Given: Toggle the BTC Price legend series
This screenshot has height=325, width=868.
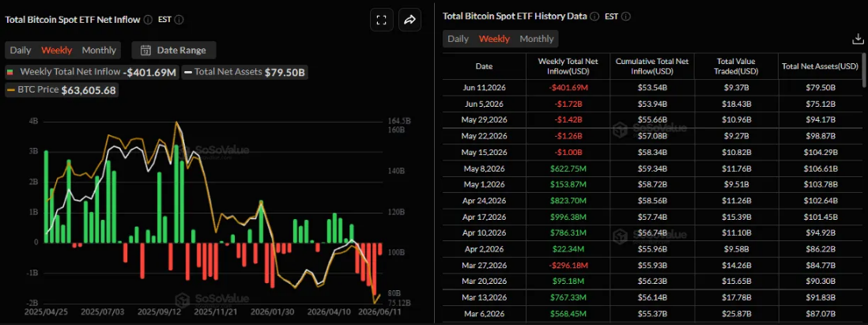Looking at the screenshot, I should [62, 90].
